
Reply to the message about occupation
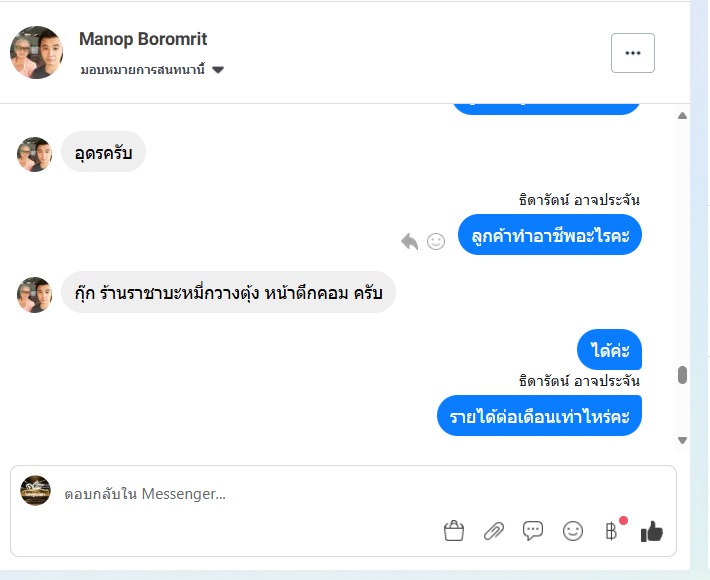tap(409, 241)
